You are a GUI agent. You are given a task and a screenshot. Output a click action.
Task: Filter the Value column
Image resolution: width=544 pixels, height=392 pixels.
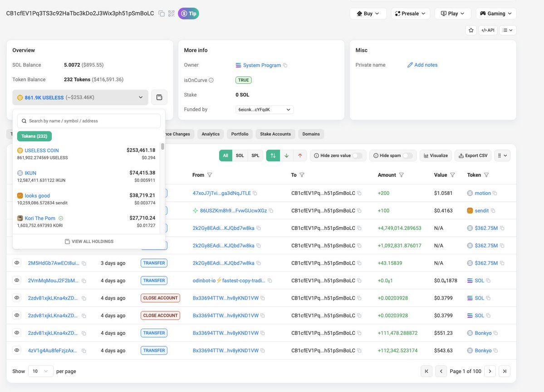click(x=452, y=175)
